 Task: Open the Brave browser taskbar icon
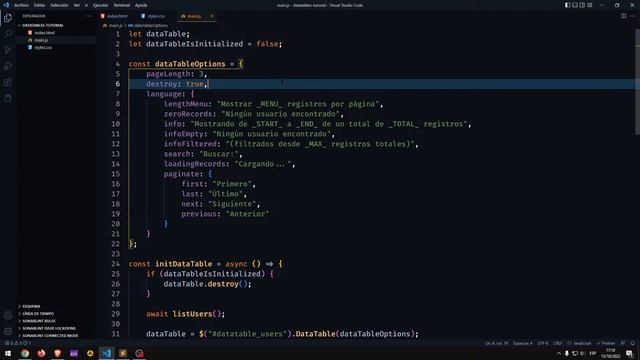point(58,353)
